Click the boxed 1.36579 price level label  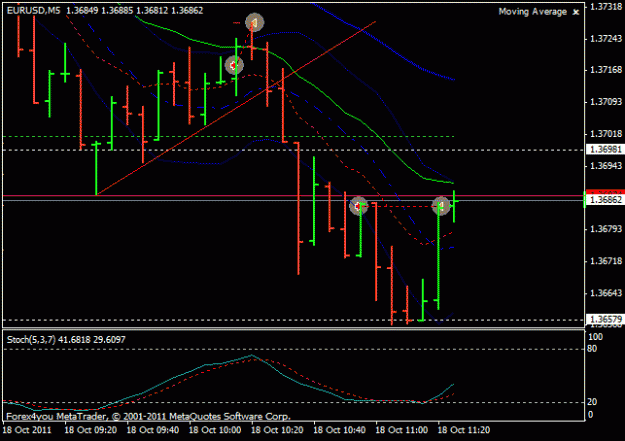605,319
